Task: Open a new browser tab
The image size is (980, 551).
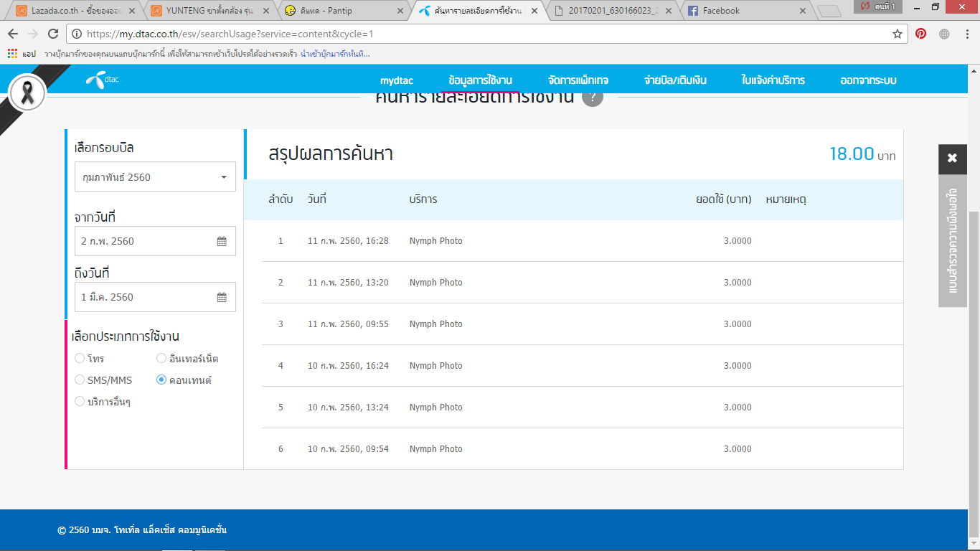Action: [829, 11]
